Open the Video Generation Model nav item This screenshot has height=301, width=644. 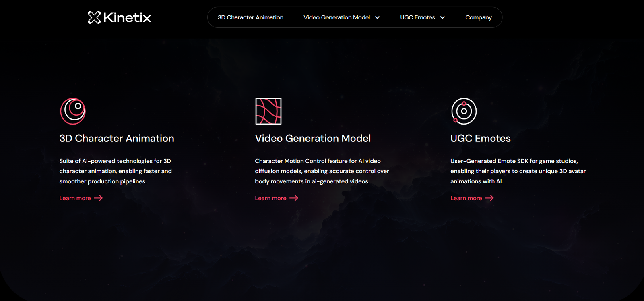click(336, 17)
